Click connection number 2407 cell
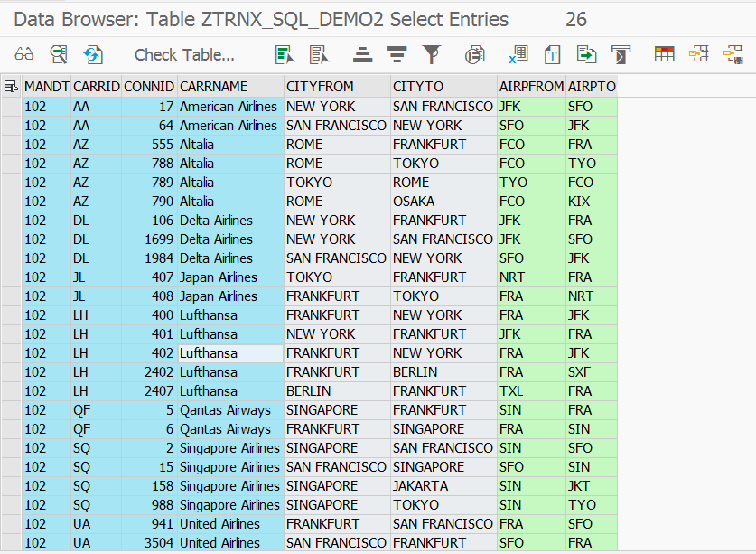Image resolution: width=756 pixels, height=554 pixels. [149, 391]
